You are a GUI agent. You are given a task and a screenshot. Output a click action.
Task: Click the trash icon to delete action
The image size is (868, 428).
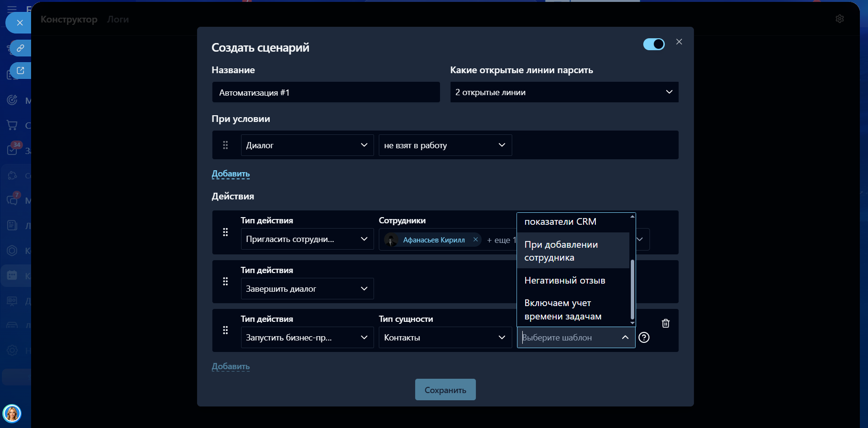point(665,323)
